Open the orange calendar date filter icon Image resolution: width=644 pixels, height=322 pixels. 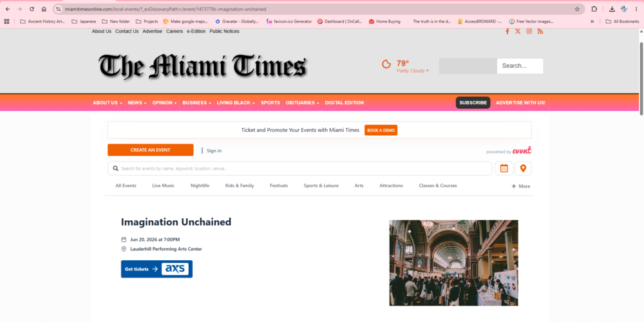coord(504,168)
